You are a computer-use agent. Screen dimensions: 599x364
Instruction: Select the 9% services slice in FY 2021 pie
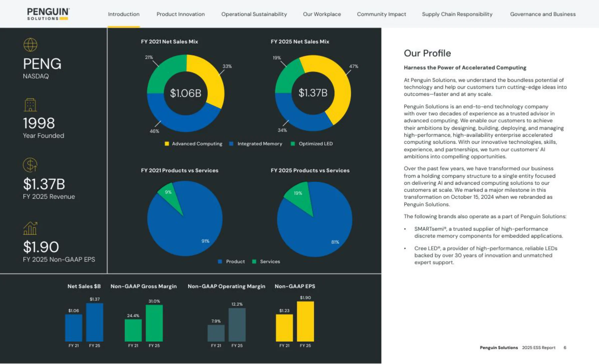click(x=171, y=196)
